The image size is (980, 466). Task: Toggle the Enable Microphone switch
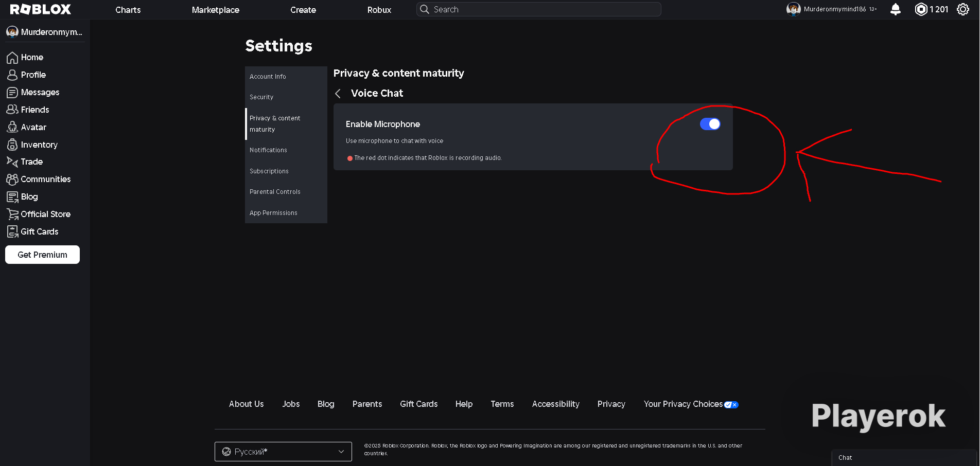(710, 124)
